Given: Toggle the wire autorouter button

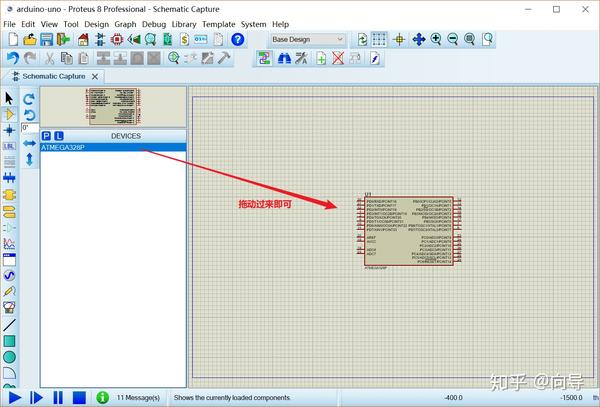Looking at the screenshot, I should pos(264,58).
